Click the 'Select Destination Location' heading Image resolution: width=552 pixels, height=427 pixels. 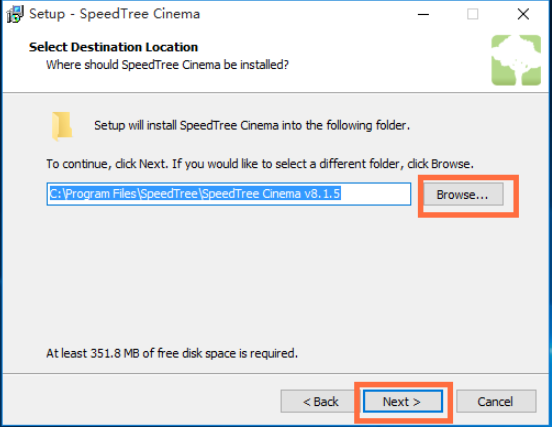click(113, 47)
